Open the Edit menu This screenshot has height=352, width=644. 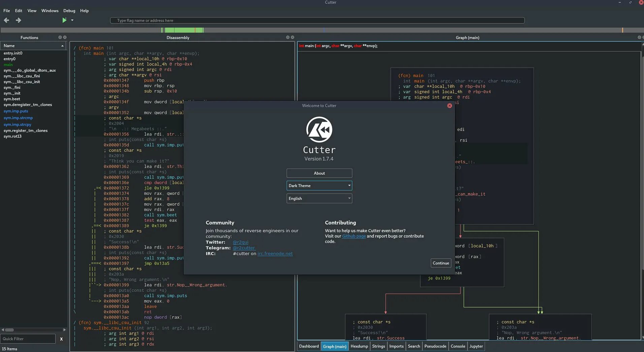(19, 11)
